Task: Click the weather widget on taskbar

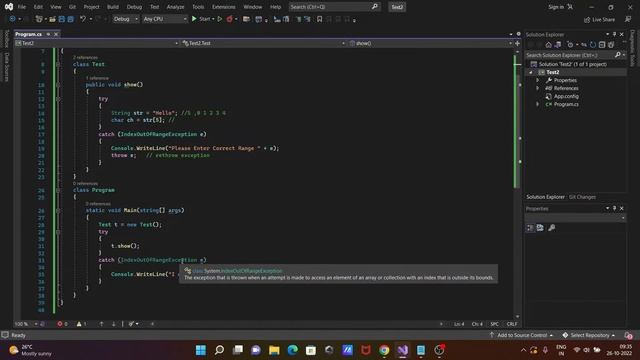Action: pos(31,350)
